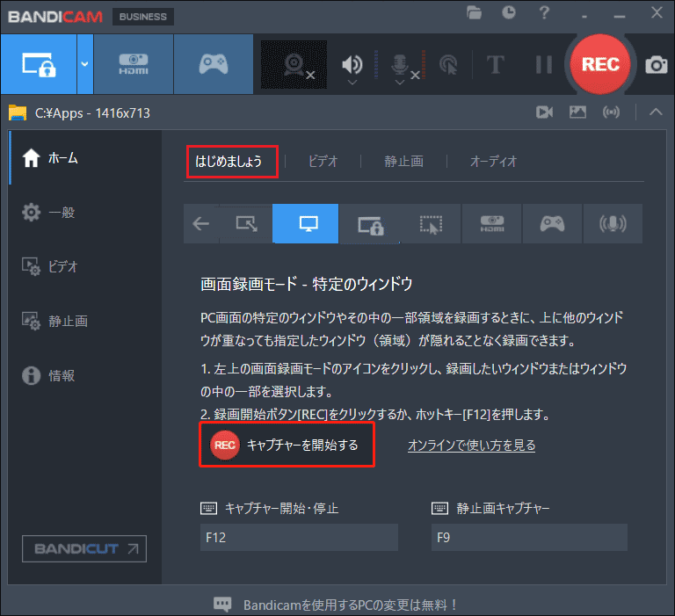
Task: Click C:¥Apps - 1416x713 path text
Action: tap(92, 113)
